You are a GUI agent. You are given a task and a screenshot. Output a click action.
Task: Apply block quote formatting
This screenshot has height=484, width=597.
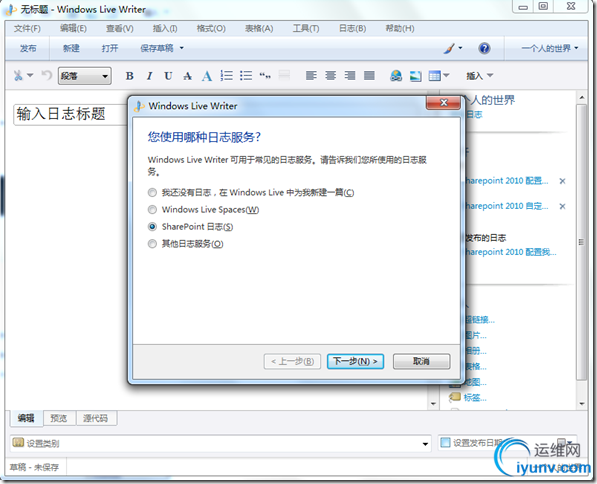[x=265, y=76]
